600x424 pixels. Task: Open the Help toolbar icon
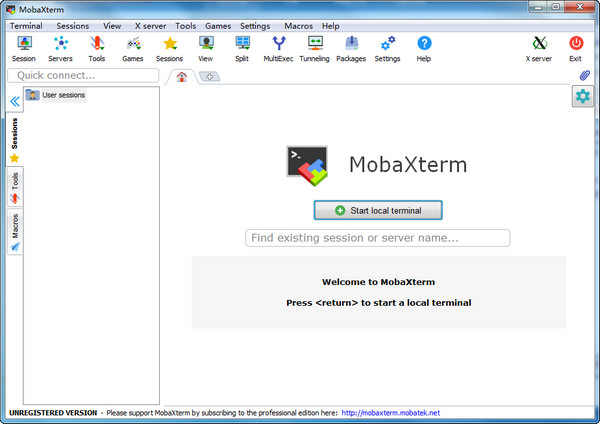pos(424,49)
